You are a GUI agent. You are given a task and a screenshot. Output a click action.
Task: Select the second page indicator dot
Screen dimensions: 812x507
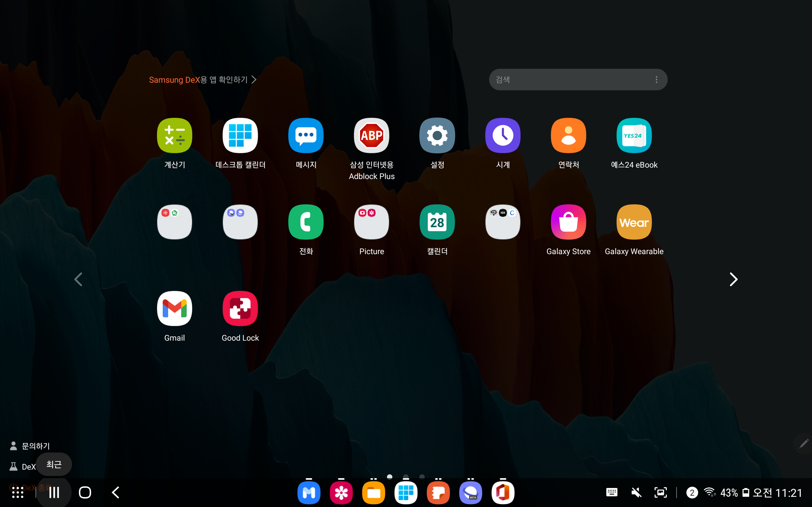pos(406,477)
